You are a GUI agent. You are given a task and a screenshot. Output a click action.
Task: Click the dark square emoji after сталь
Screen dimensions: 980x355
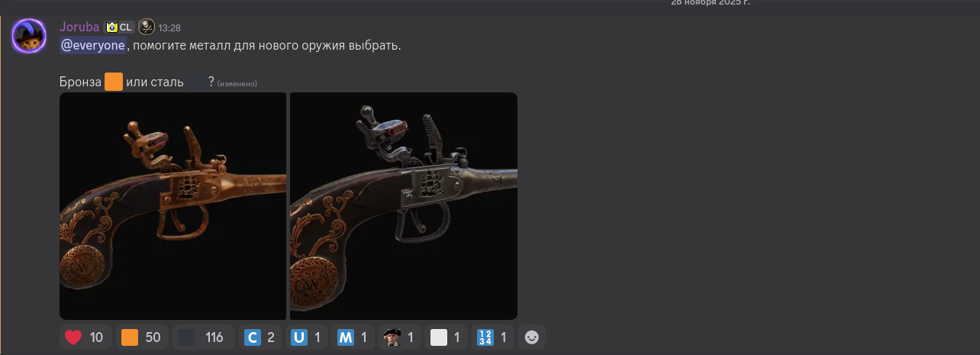tap(196, 82)
